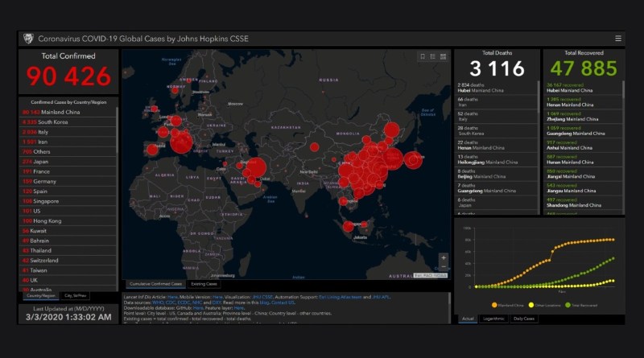This screenshot has width=644, height=358.
Task: Click the Johns Hopkins shield logo
Action: [x=28, y=39]
